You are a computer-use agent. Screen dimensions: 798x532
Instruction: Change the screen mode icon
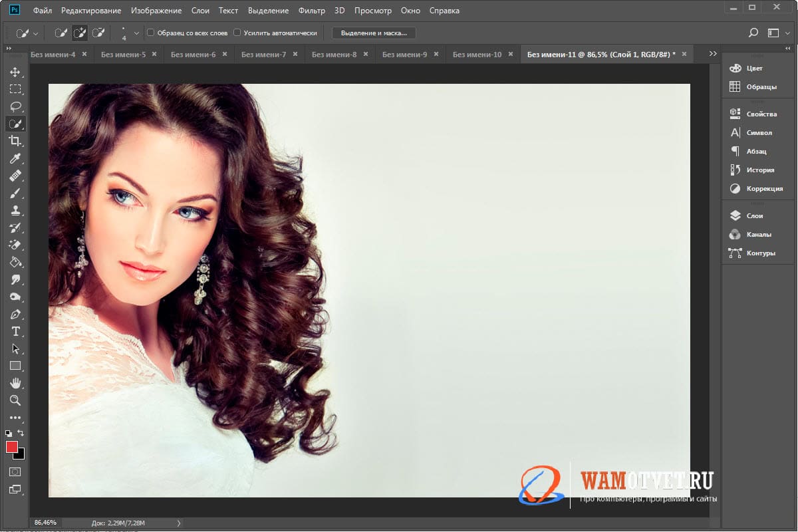(x=15, y=489)
